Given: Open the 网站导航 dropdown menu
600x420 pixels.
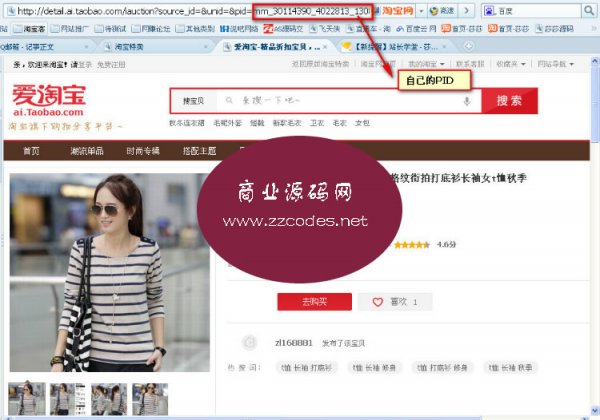Looking at the screenshot, I should click(555, 64).
